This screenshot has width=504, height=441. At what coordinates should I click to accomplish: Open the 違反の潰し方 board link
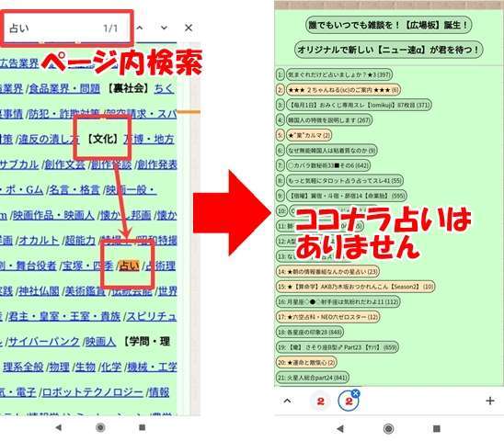pos(49,139)
